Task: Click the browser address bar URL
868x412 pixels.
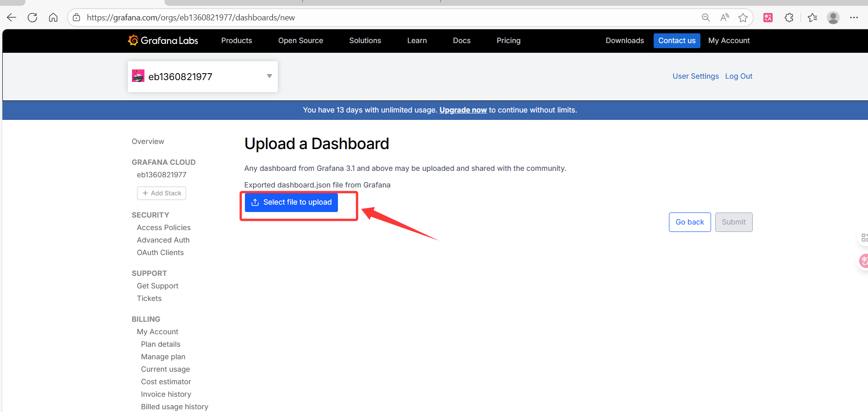Action: [191, 18]
